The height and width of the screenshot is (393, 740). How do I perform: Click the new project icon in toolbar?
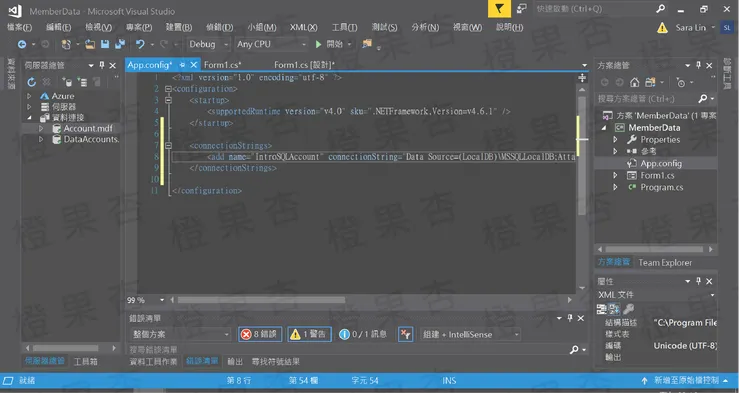click(x=66, y=44)
